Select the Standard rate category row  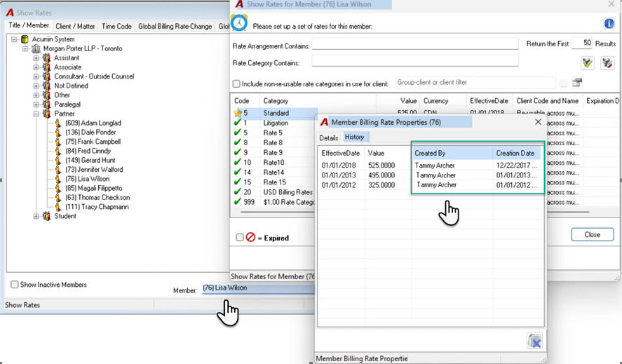[x=276, y=113]
